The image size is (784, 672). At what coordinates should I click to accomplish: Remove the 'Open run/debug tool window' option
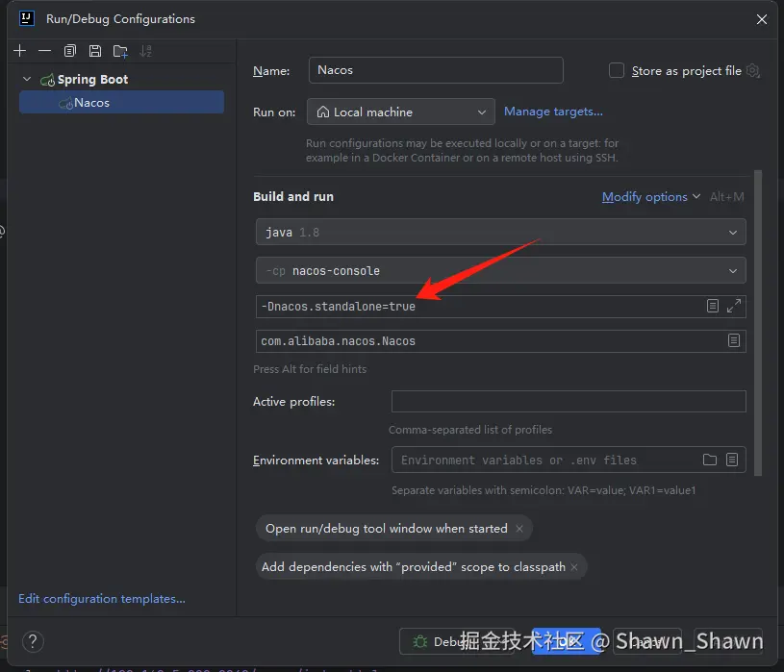[519, 529]
